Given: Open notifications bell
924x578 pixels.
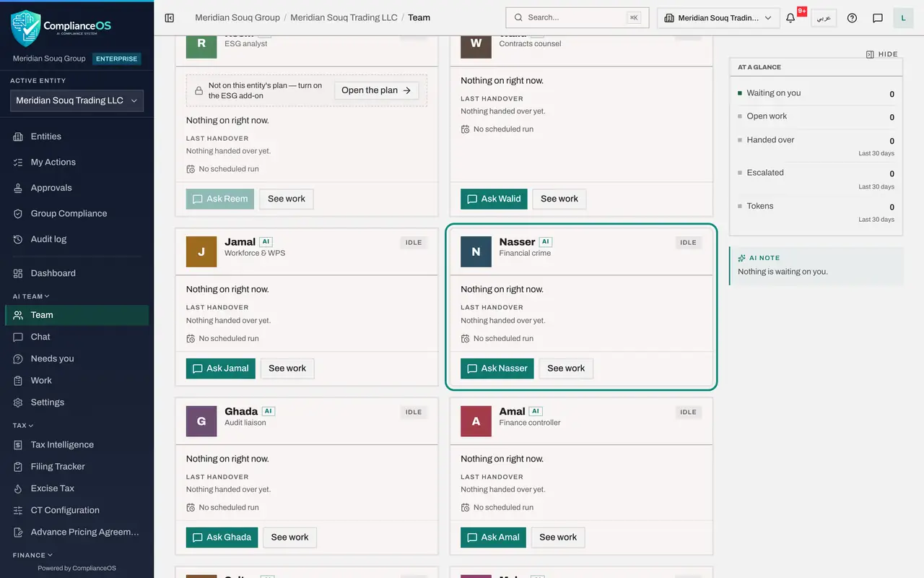Looking at the screenshot, I should click(x=790, y=18).
